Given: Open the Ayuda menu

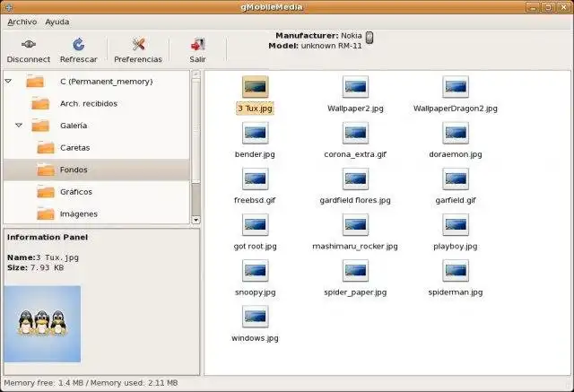Looking at the screenshot, I should [x=57, y=22].
